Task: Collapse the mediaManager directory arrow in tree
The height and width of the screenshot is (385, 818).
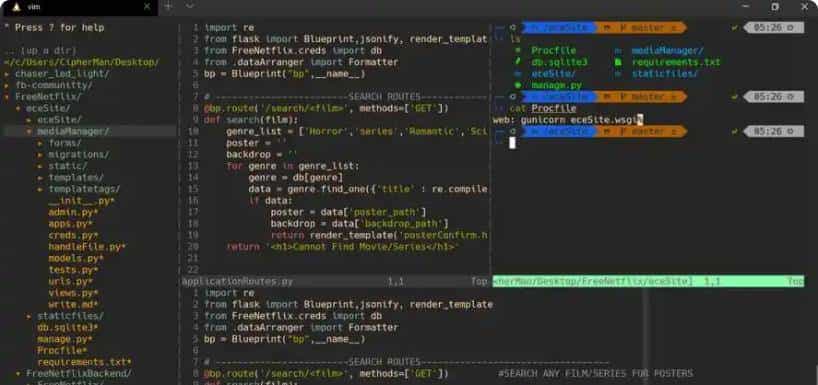Action: [x=29, y=131]
